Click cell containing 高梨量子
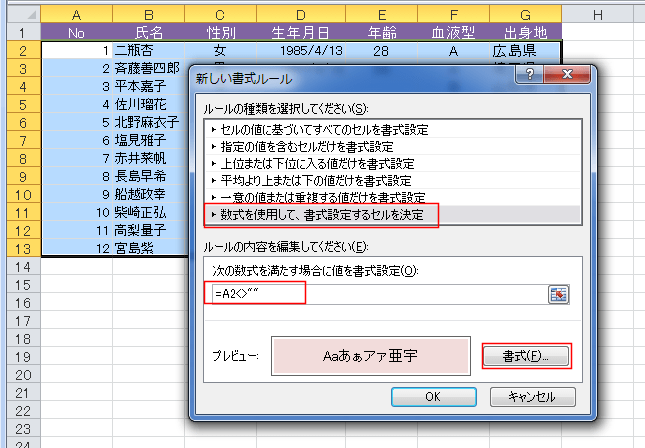 click(148, 230)
